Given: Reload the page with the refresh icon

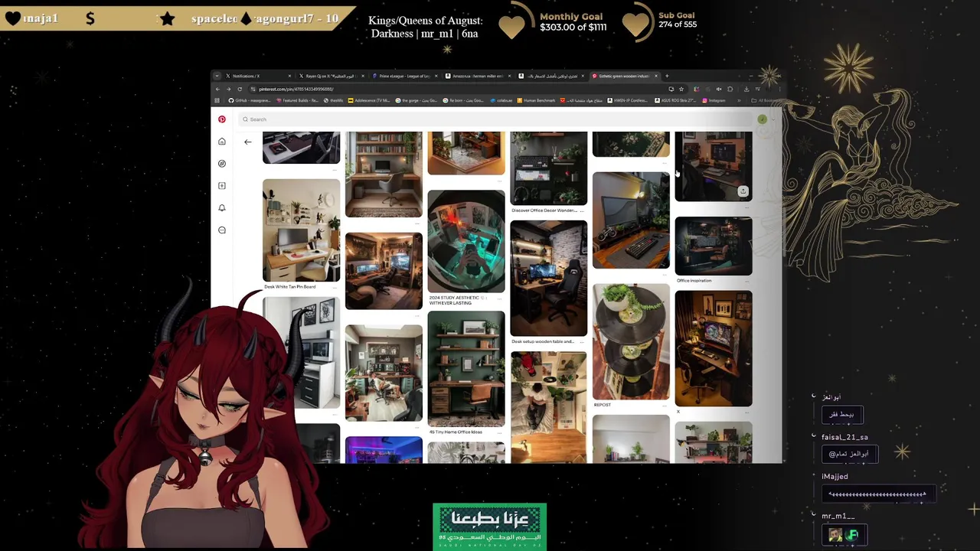Looking at the screenshot, I should click(x=240, y=89).
